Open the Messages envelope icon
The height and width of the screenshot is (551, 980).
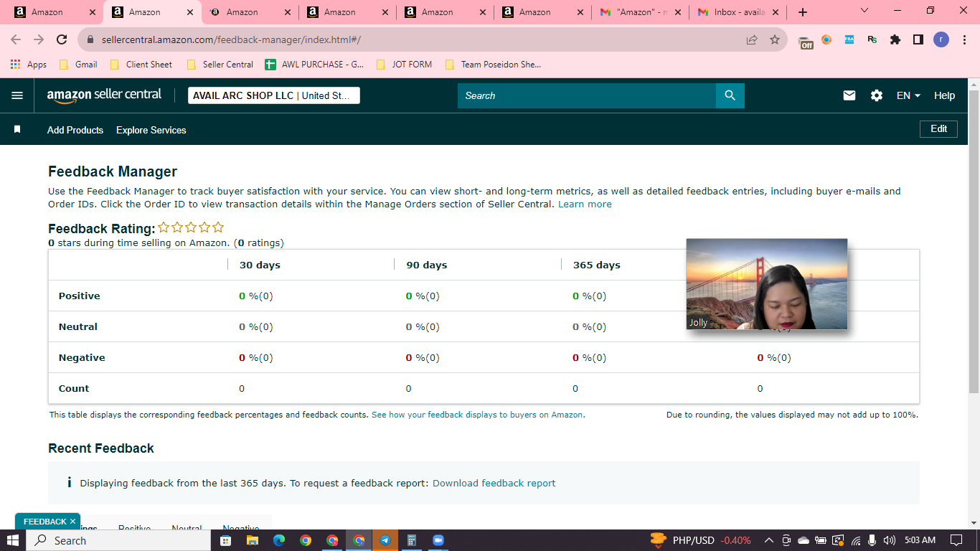(849, 95)
